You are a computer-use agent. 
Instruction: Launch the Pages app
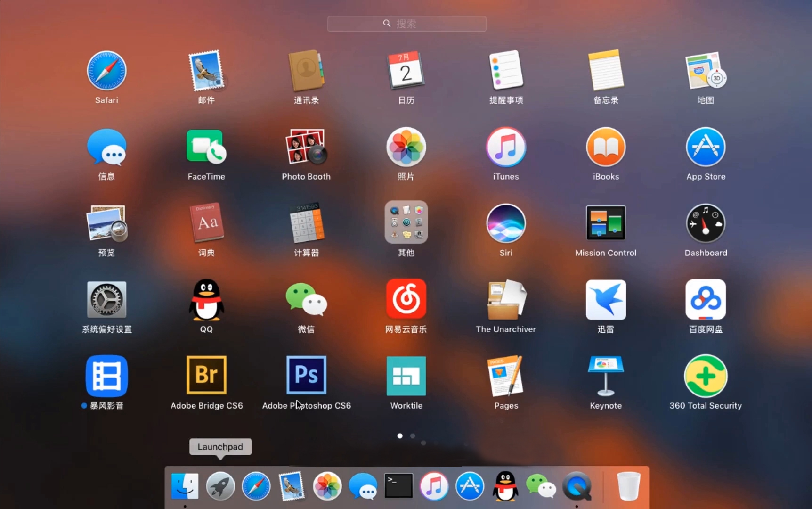[x=506, y=376]
